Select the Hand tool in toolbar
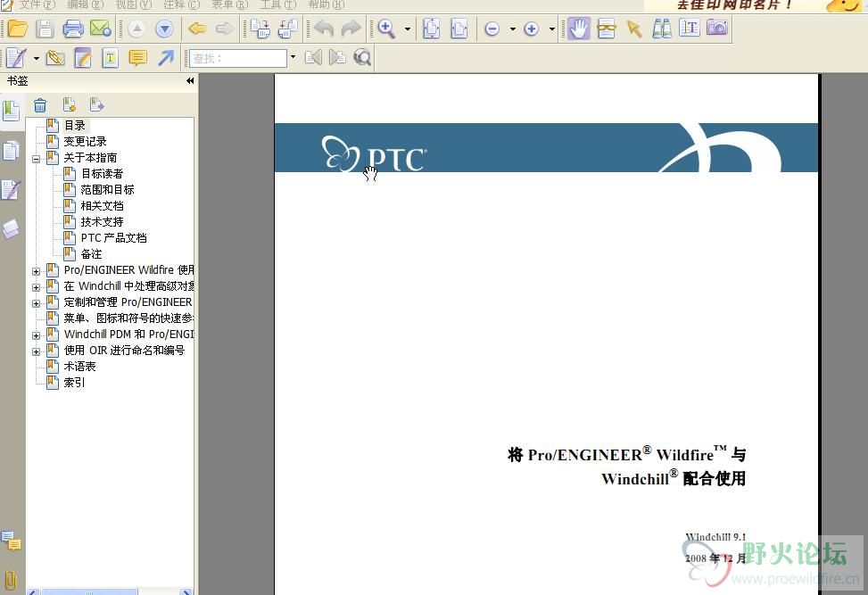The image size is (868, 595). click(578, 29)
